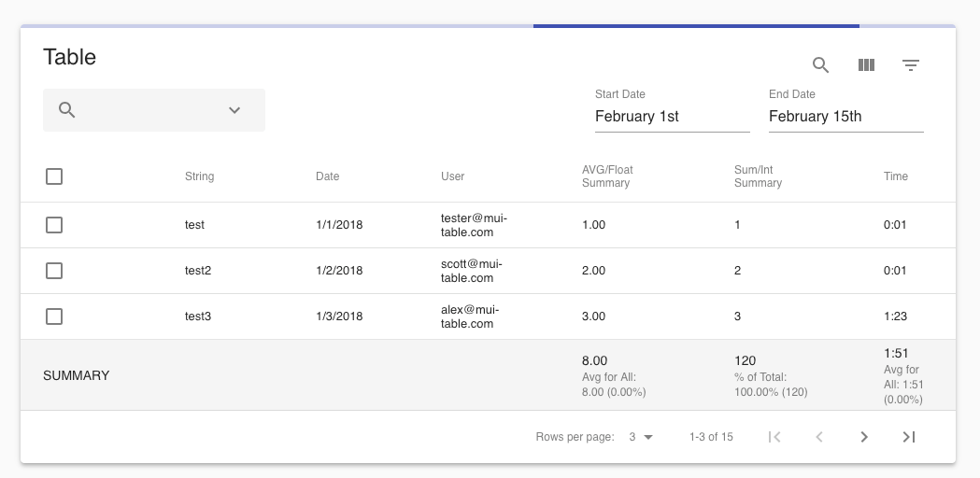Sort by the Date column header
The width and height of the screenshot is (980, 478).
(327, 176)
